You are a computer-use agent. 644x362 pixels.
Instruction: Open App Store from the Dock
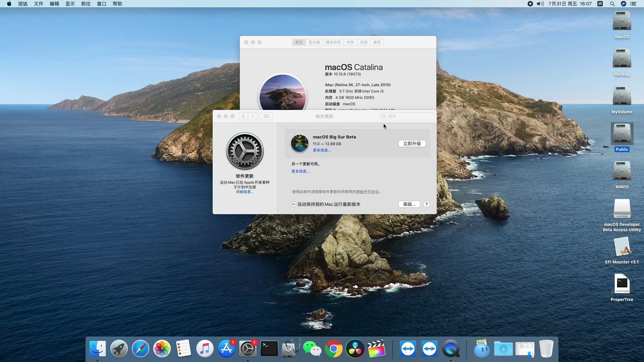tap(226, 349)
